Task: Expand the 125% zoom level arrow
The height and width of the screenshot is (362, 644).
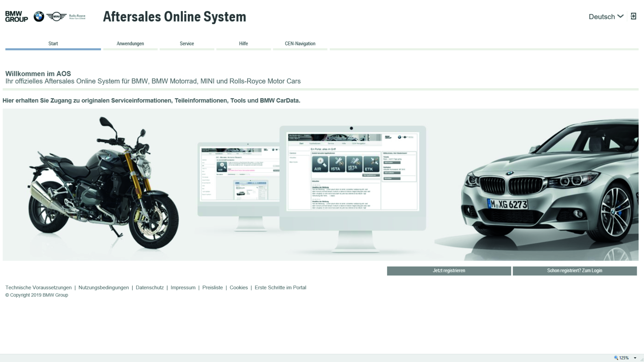Action: point(635,358)
